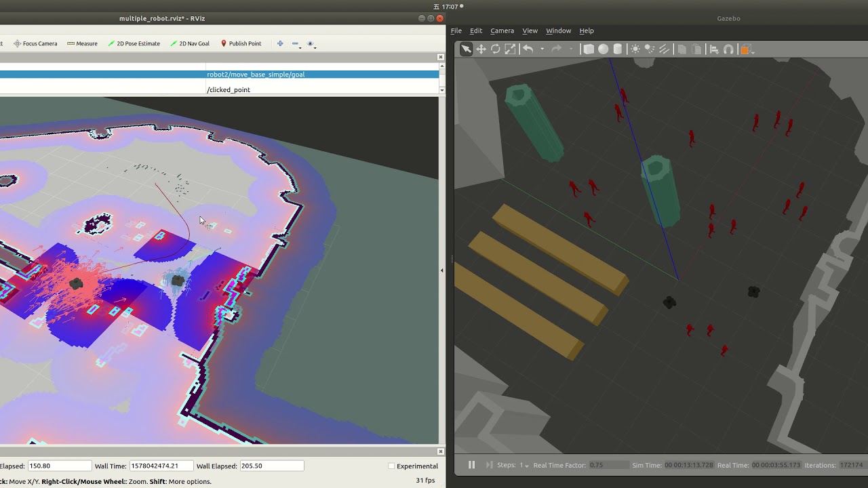Viewport: 868px width, 488px height.
Task: Open the Gazebo Camera menu
Action: pyautogui.click(x=502, y=30)
